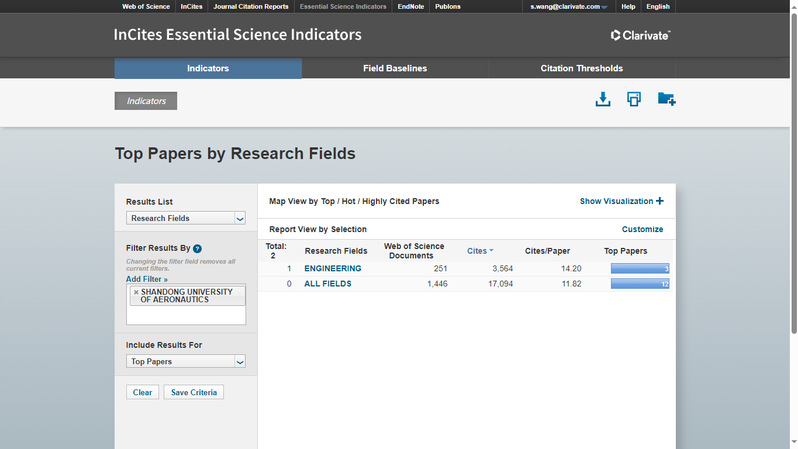The height and width of the screenshot is (449, 798).
Task: Click the Engineering Top Papers bar showing 3
Action: pyautogui.click(x=640, y=268)
